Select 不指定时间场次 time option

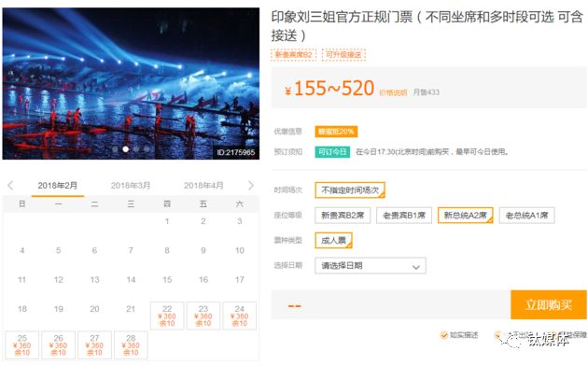click(x=350, y=190)
